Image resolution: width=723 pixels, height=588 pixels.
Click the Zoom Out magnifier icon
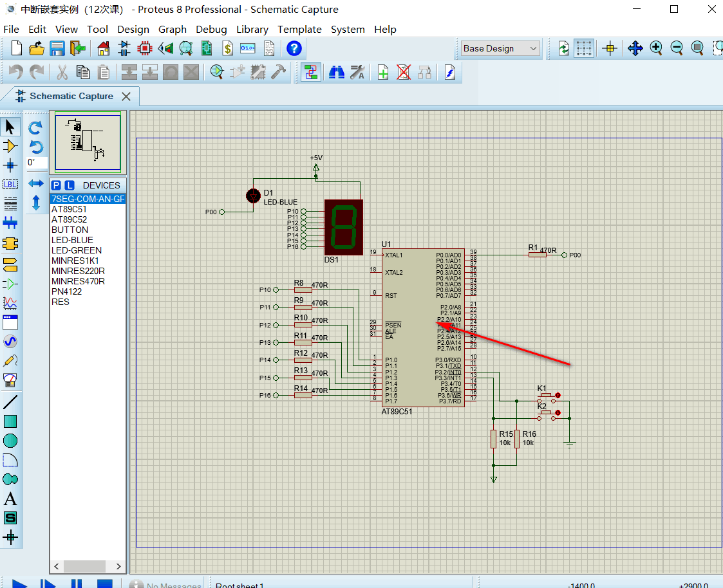point(677,48)
